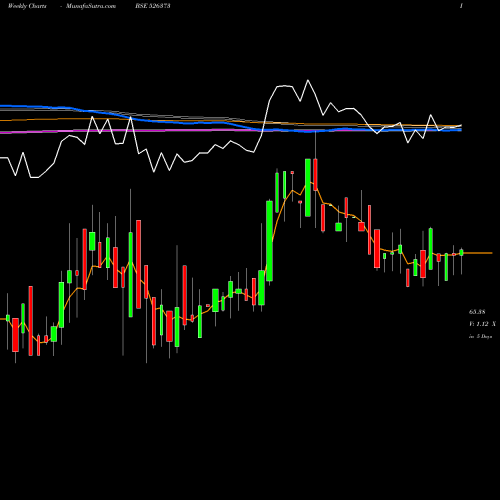This screenshot has height=500, width=500.
Task: Click the orange average line's flat extension past last candle
Action: click(478, 253)
